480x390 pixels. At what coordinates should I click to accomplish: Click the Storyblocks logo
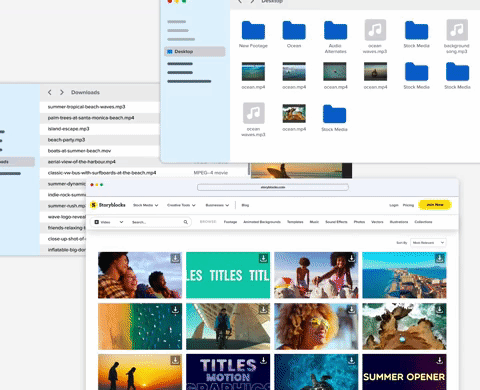tap(108, 205)
